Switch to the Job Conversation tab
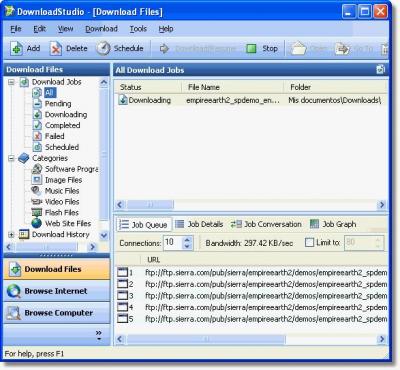Viewport: 400px width, 370px height. coord(266,224)
